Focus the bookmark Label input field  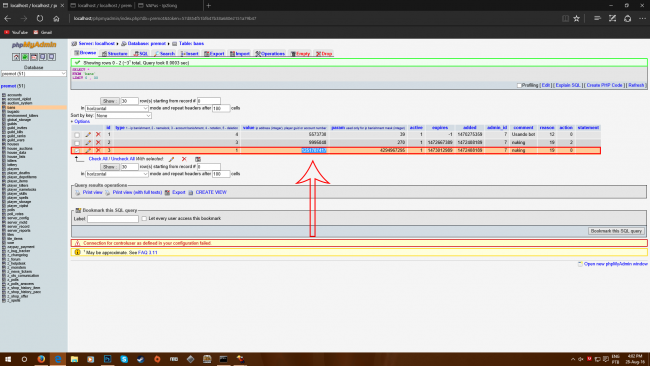113,219
